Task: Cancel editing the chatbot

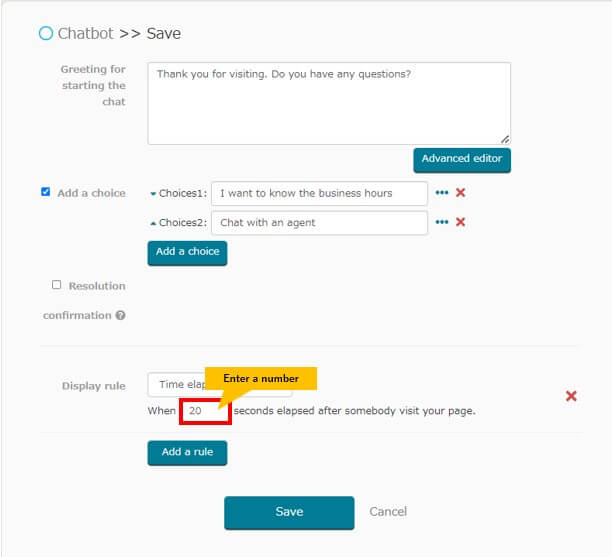Action: click(388, 512)
